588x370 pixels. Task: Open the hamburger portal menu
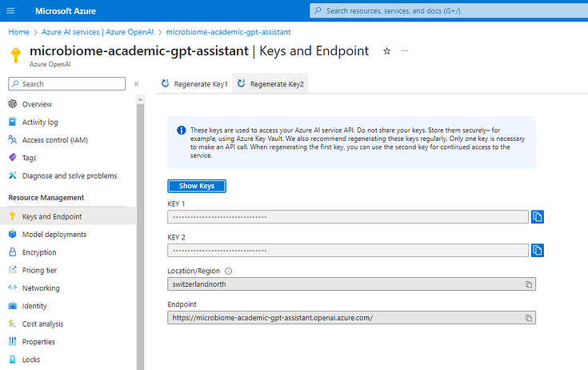(x=10, y=11)
